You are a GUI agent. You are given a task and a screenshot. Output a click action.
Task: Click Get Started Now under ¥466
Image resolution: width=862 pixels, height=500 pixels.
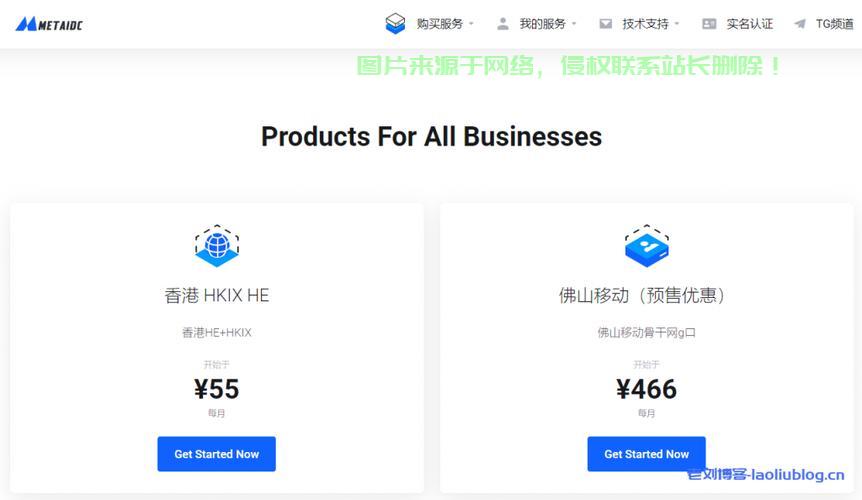click(x=646, y=454)
